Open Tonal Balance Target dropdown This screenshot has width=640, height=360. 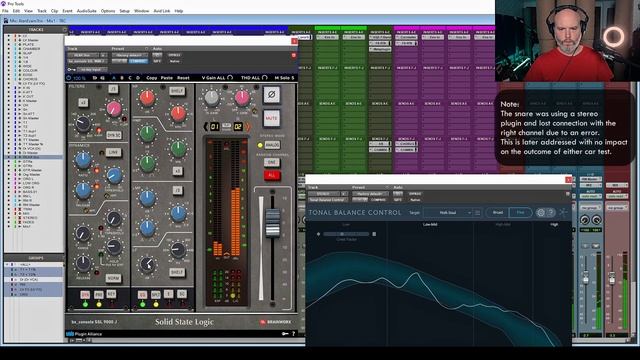(448, 213)
